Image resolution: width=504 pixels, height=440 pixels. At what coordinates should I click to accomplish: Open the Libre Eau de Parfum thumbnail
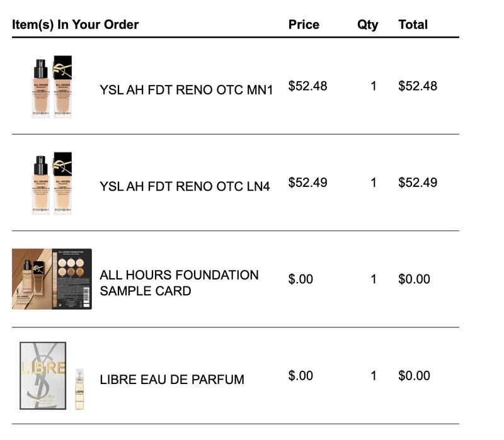tap(52, 376)
